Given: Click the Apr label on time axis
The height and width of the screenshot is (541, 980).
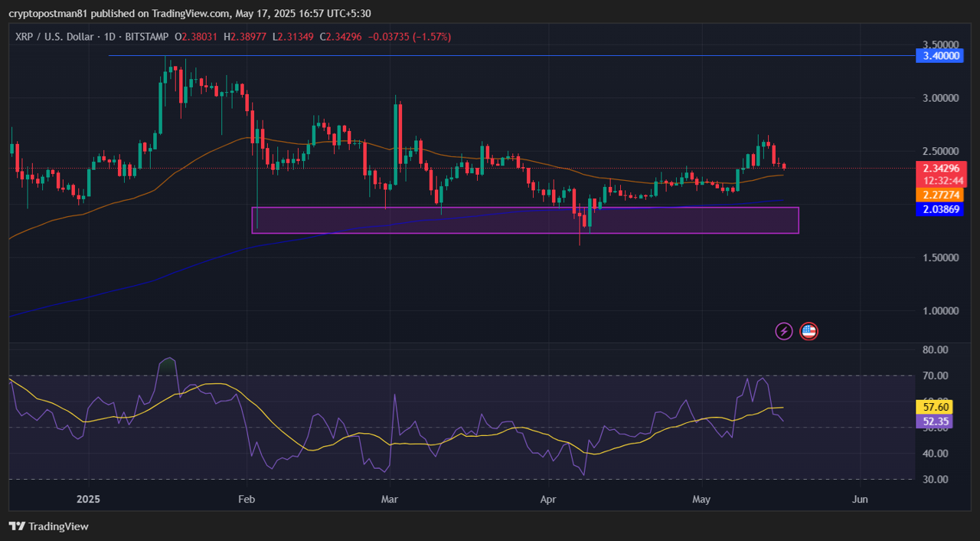Looking at the screenshot, I should pos(548,500).
